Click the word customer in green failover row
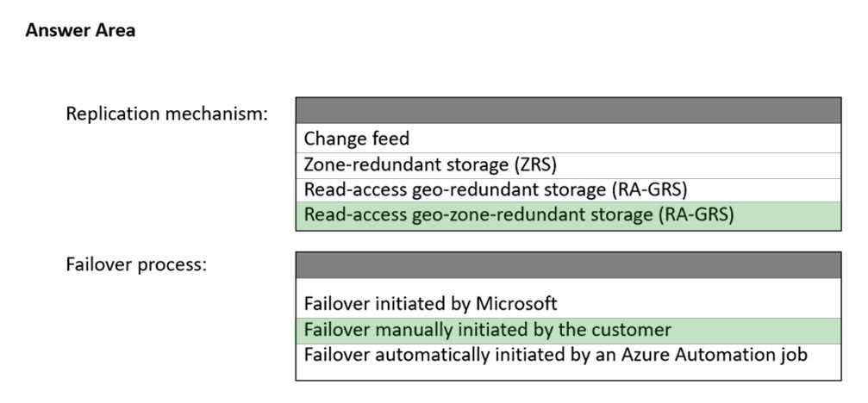 click(x=633, y=330)
